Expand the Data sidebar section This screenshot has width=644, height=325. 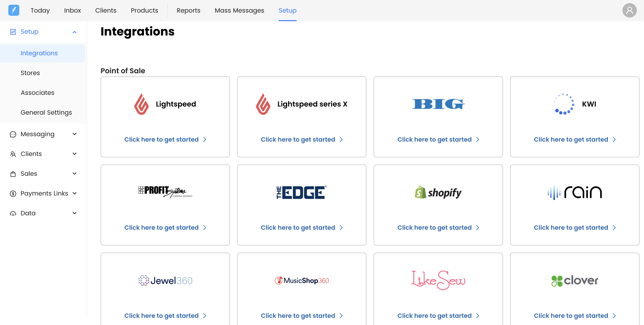click(75, 213)
